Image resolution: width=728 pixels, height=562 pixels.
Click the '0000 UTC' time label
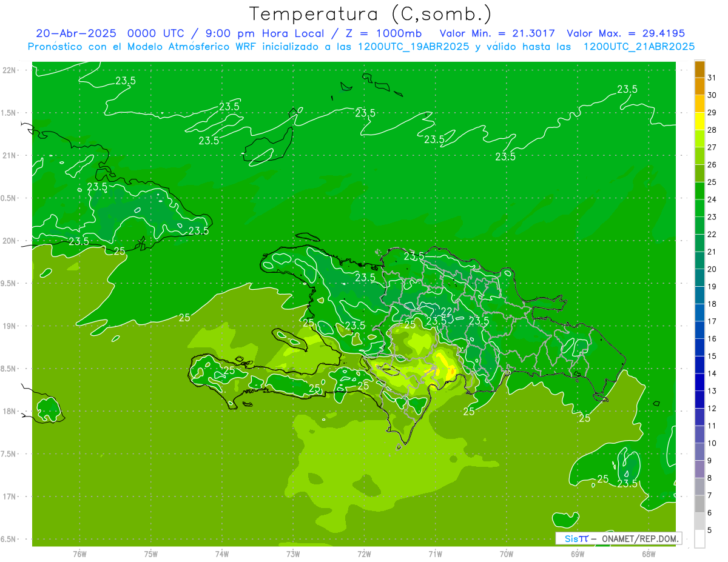[157, 33]
